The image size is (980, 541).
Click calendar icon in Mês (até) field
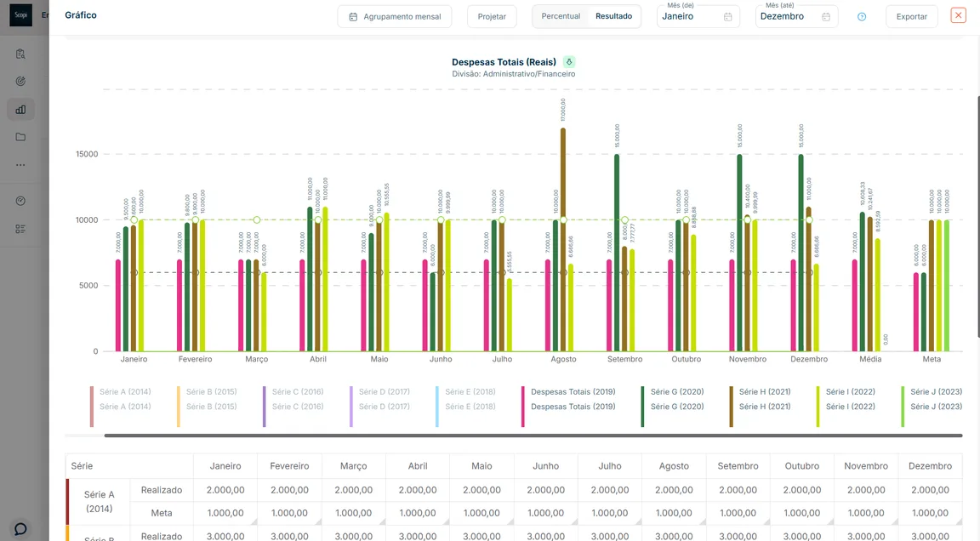coord(826,17)
